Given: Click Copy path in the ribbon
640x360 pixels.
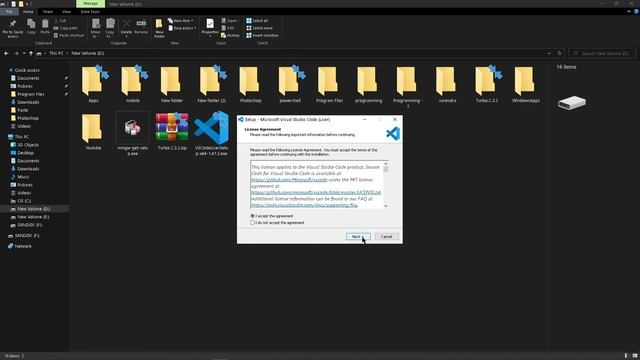Looking at the screenshot, I should coord(65,28).
